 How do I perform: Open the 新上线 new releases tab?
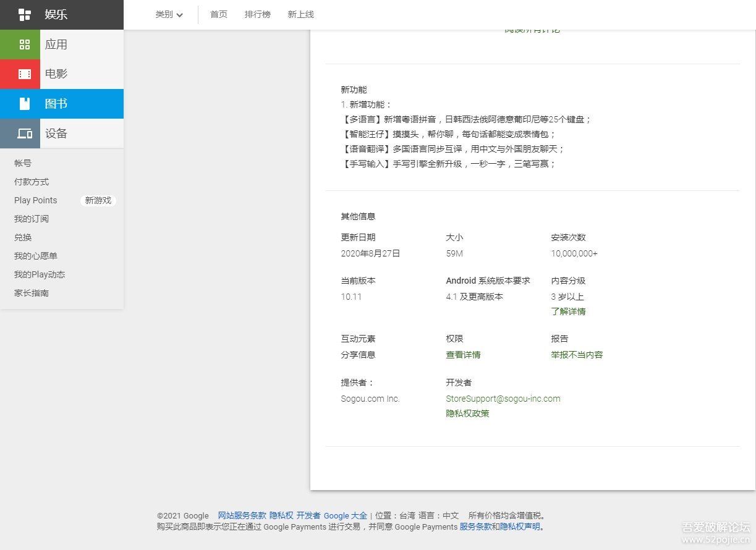click(301, 14)
